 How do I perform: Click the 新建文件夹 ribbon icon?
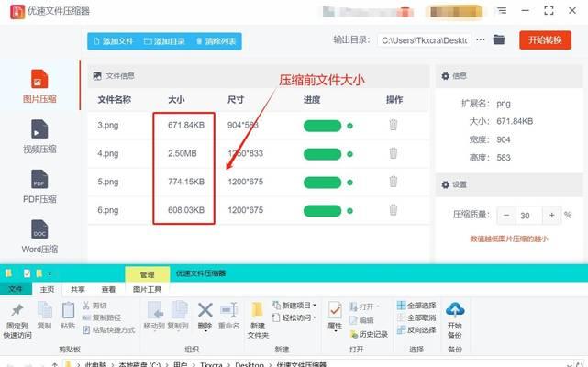click(x=258, y=311)
